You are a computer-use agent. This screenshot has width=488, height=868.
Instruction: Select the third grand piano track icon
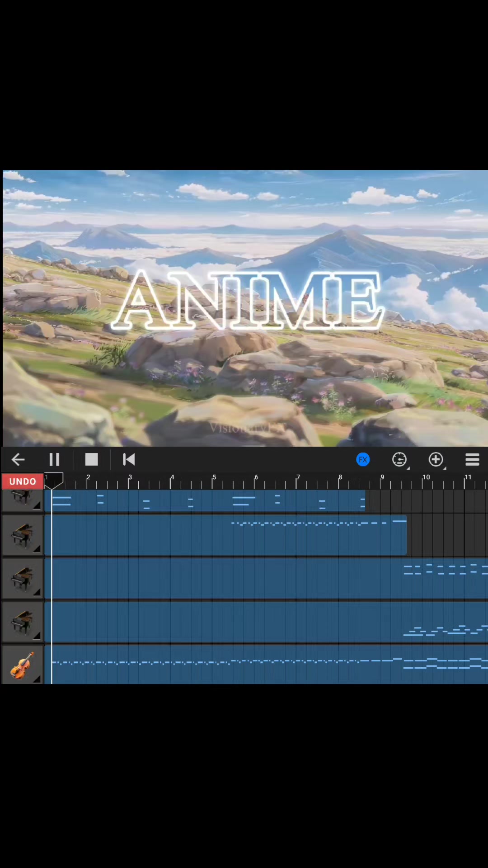[x=23, y=579]
